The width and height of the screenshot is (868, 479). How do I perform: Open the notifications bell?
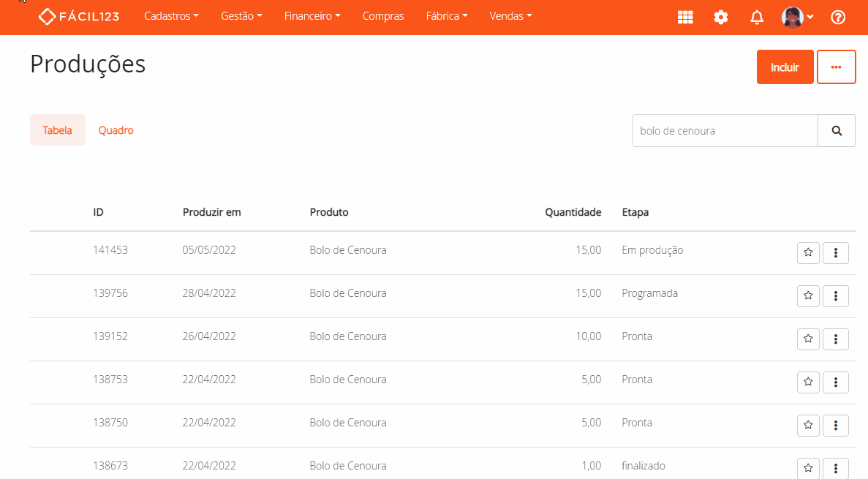click(x=757, y=18)
